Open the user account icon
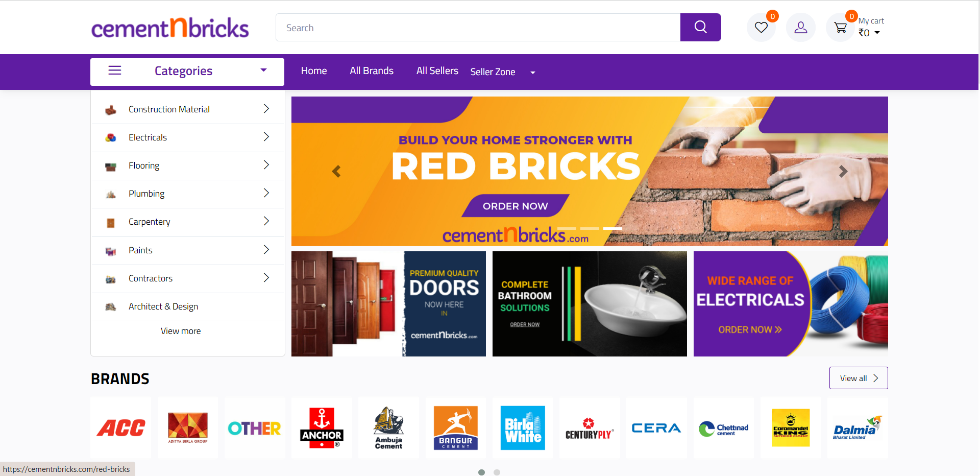Viewport: 980px width, 476px height. [801, 27]
